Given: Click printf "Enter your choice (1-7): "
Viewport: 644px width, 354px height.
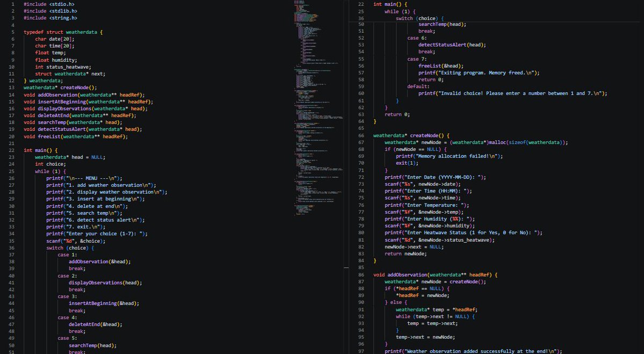Looking at the screenshot, I should [97, 234].
